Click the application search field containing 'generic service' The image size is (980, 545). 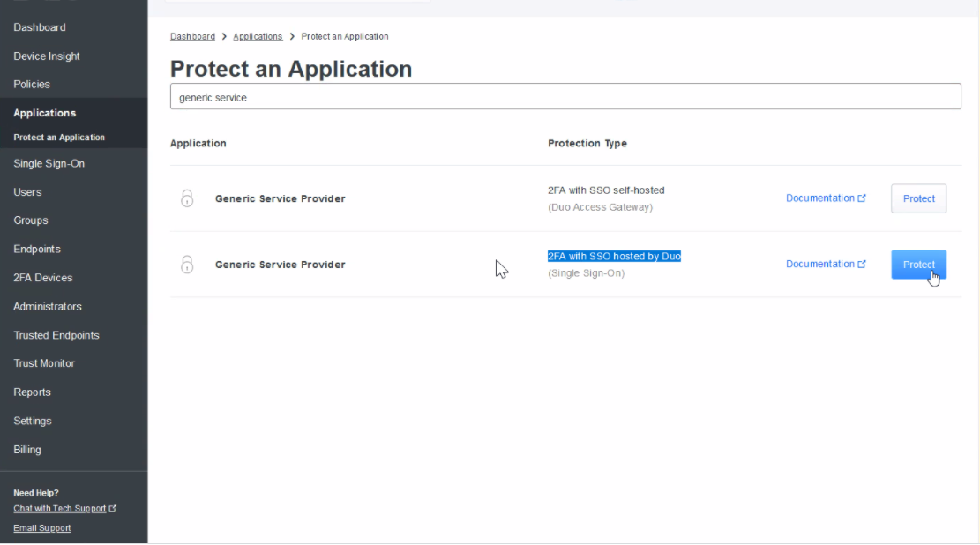coord(565,97)
